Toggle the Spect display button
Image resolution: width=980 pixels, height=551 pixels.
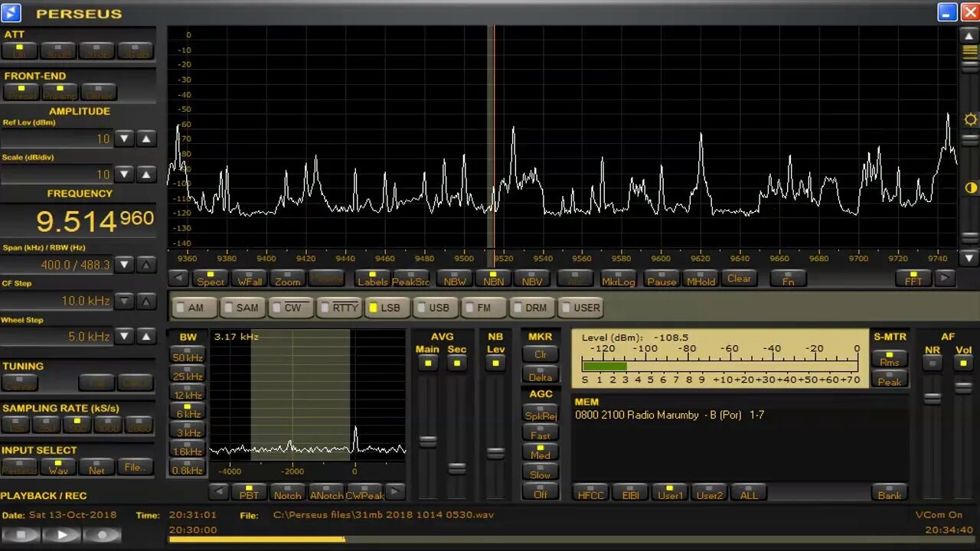click(x=211, y=279)
